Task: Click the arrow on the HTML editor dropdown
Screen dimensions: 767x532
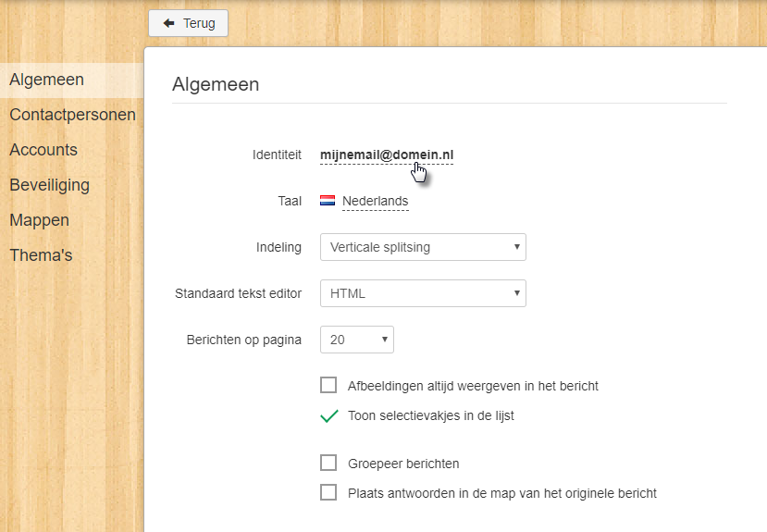Action: tap(516, 293)
